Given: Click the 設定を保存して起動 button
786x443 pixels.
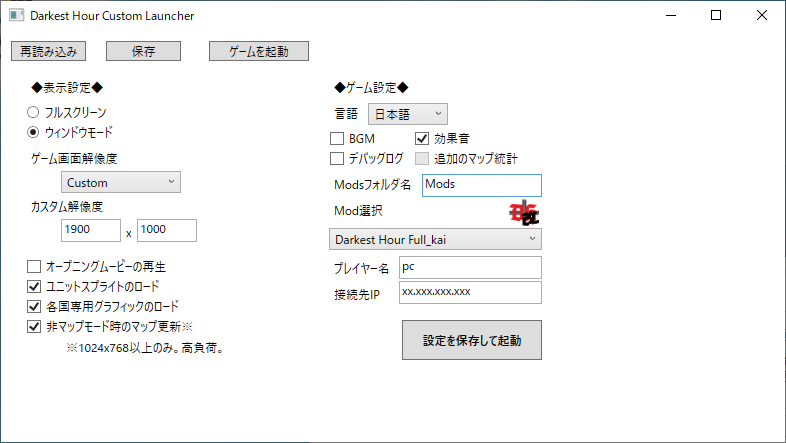Looking at the screenshot, I should (472, 340).
